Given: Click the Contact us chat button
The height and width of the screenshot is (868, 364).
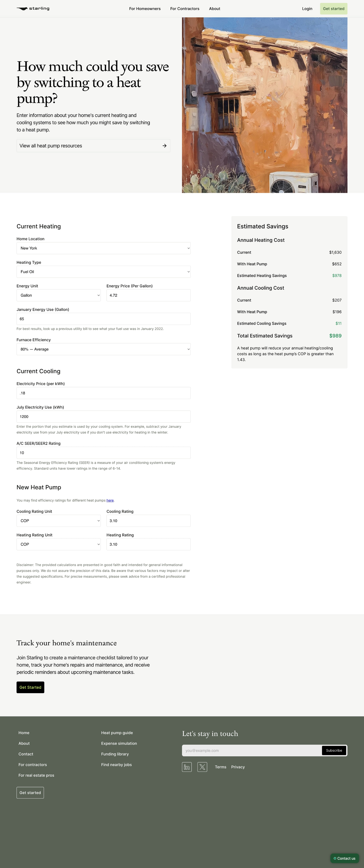Looking at the screenshot, I should point(344,858).
